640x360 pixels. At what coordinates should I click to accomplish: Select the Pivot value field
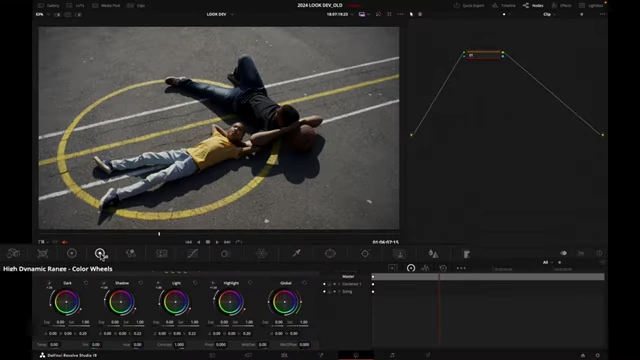click(221, 344)
